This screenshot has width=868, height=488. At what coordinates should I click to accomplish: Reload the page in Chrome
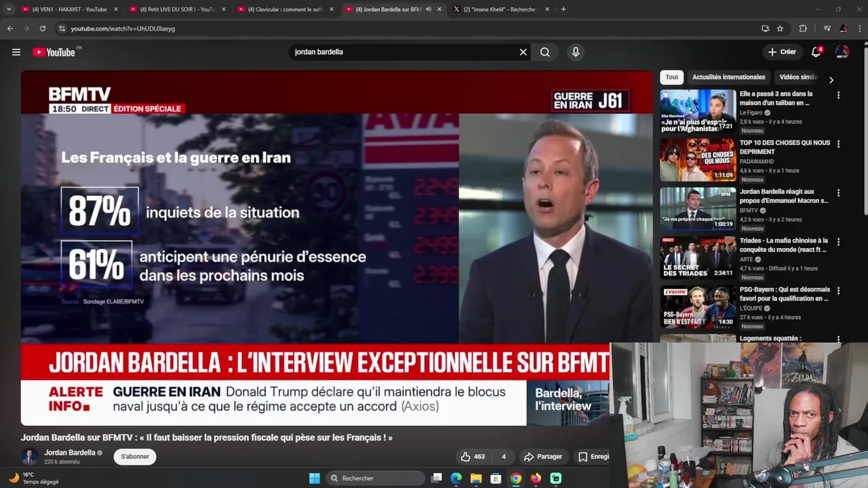tap(42, 28)
